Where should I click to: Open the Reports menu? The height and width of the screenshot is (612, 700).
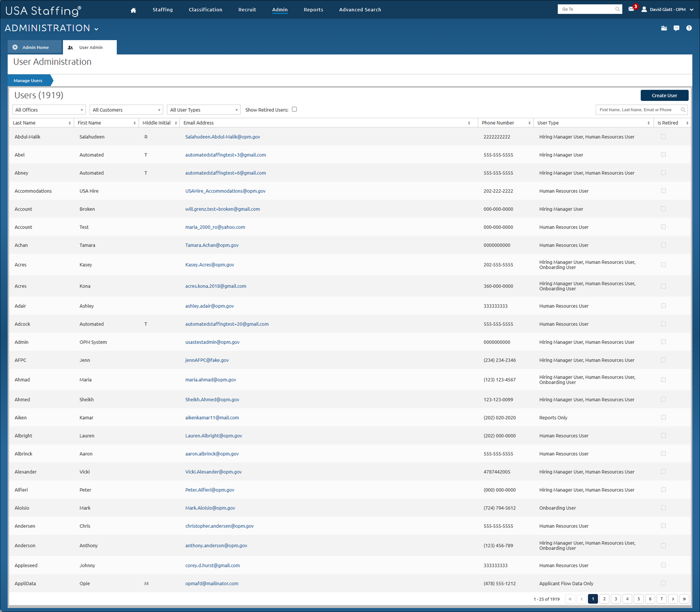[x=313, y=10]
